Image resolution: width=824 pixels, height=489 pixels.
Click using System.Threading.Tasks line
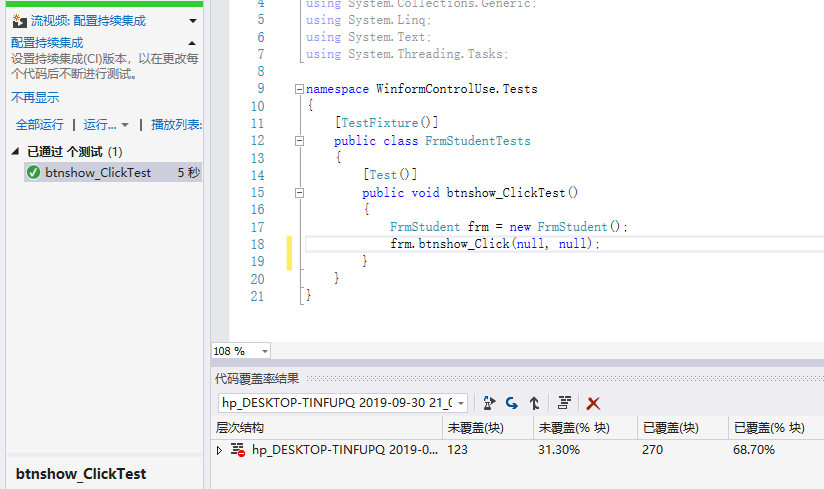tap(407, 54)
